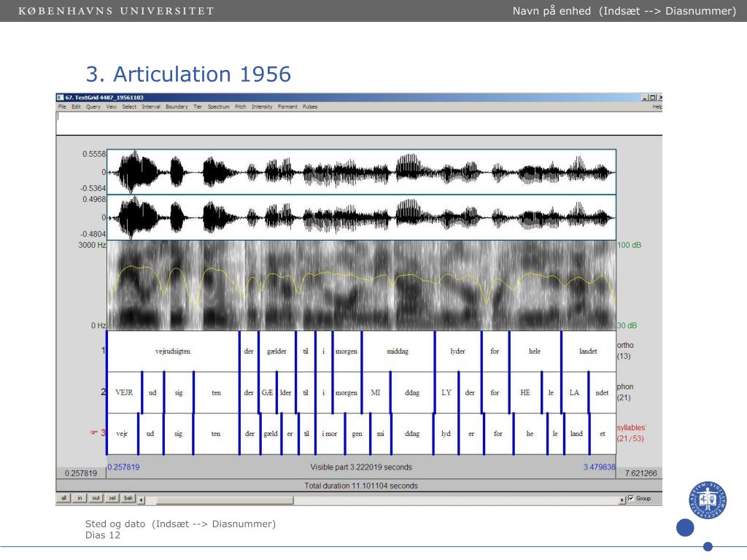
Task: Select the 'VEJR' interval in phon tier
Action: (124, 393)
